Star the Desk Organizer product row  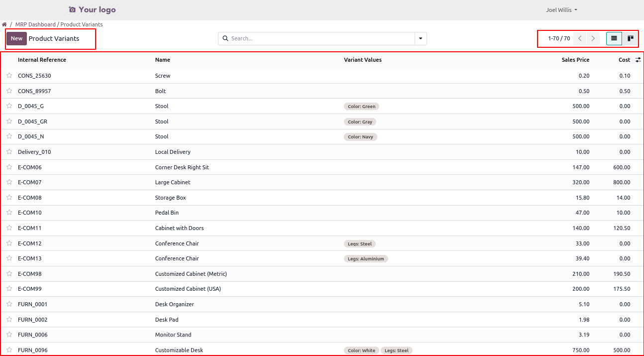9,304
